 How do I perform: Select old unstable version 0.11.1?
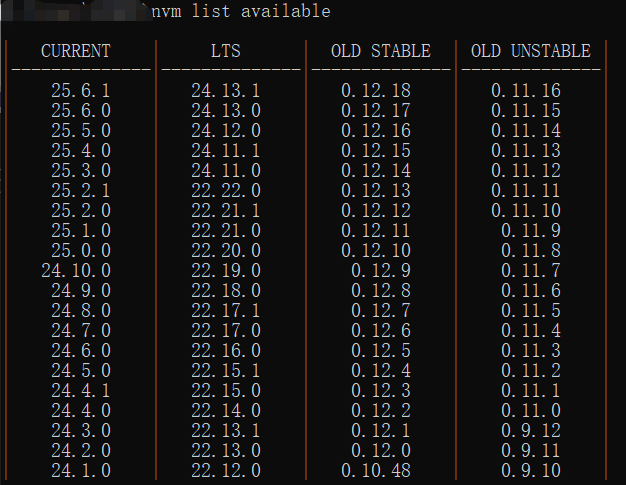coord(531,390)
